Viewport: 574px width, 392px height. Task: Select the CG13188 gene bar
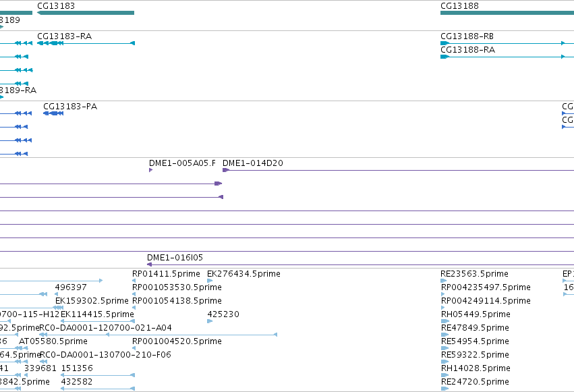click(507, 13)
